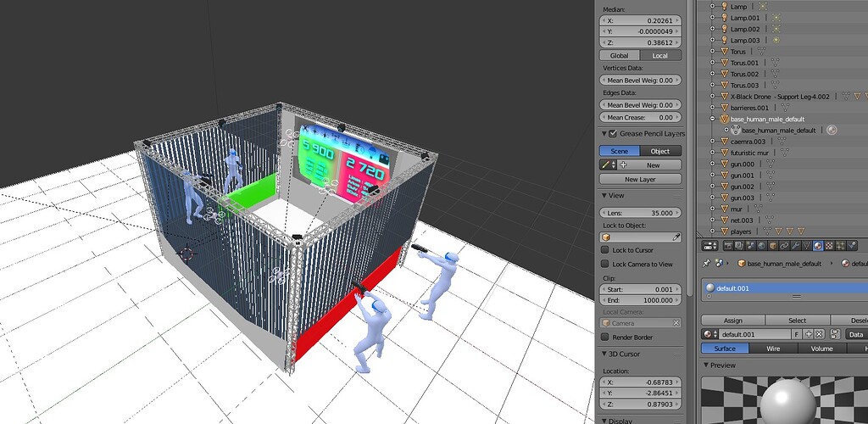Click the mesh data icon next to gun.001
This screenshot has width=868, height=424.
click(771, 175)
